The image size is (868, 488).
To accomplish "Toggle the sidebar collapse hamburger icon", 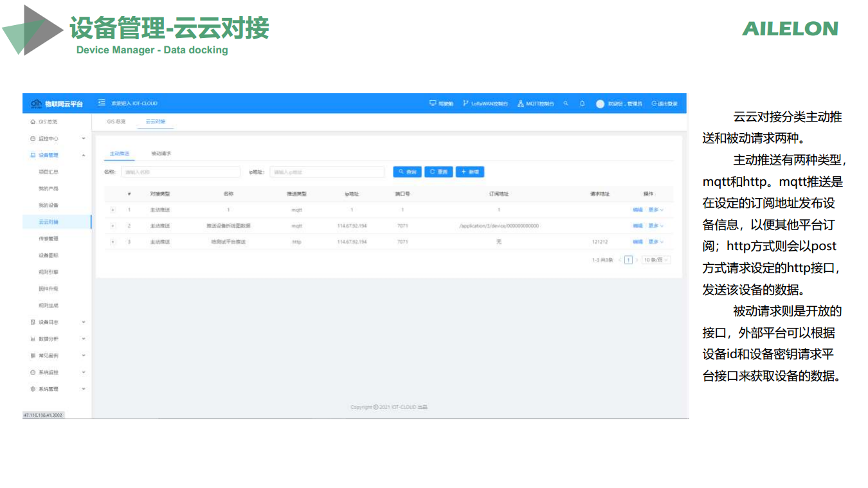I will [102, 103].
